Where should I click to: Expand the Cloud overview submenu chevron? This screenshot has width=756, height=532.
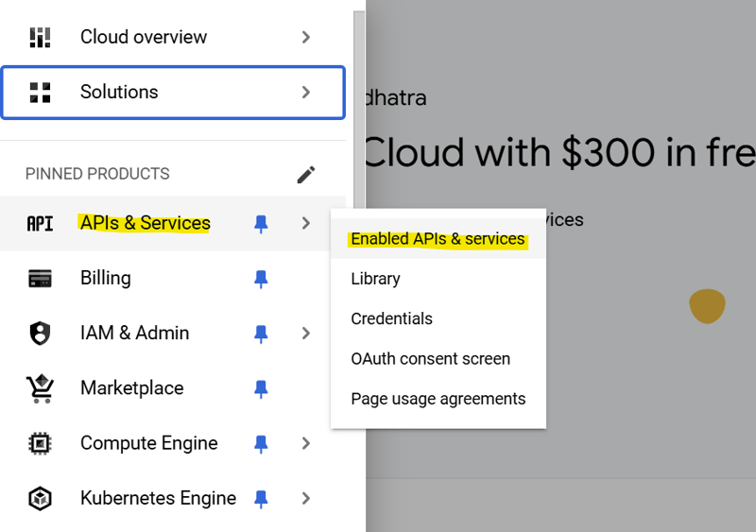305,37
